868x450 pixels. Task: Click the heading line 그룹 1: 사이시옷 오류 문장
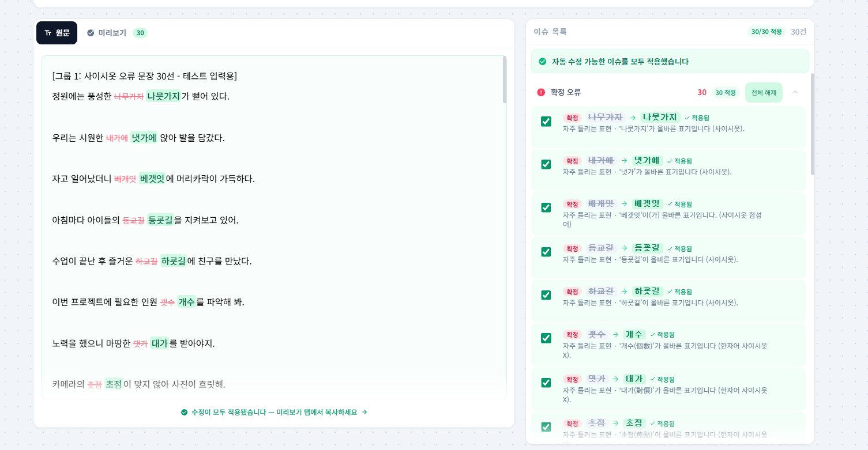(144, 76)
